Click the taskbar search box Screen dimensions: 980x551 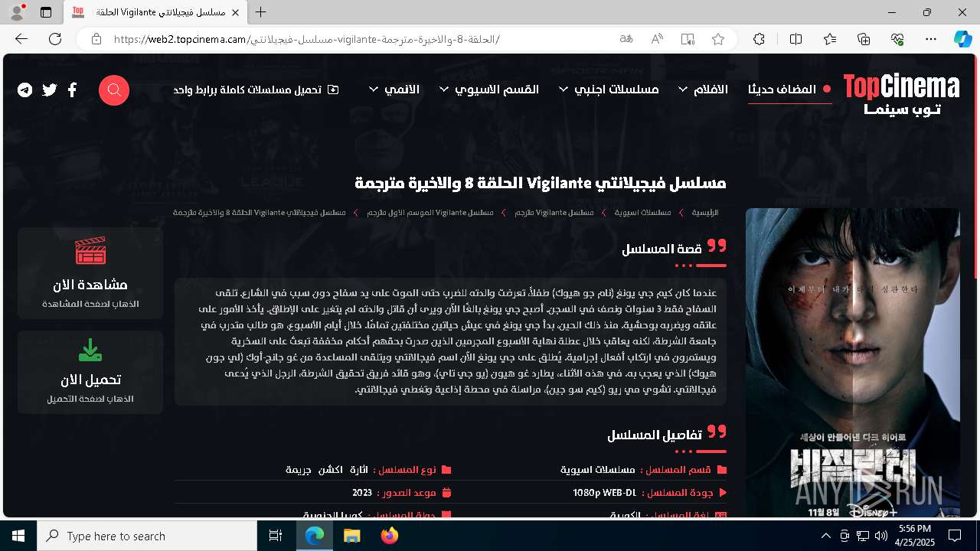[147, 536]
